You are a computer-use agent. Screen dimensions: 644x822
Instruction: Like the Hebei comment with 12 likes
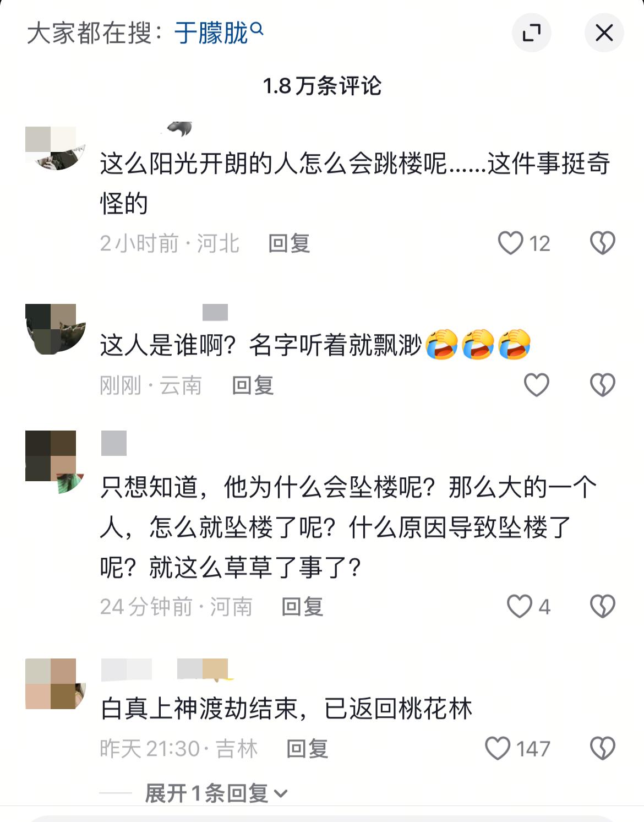coord(510,243)
